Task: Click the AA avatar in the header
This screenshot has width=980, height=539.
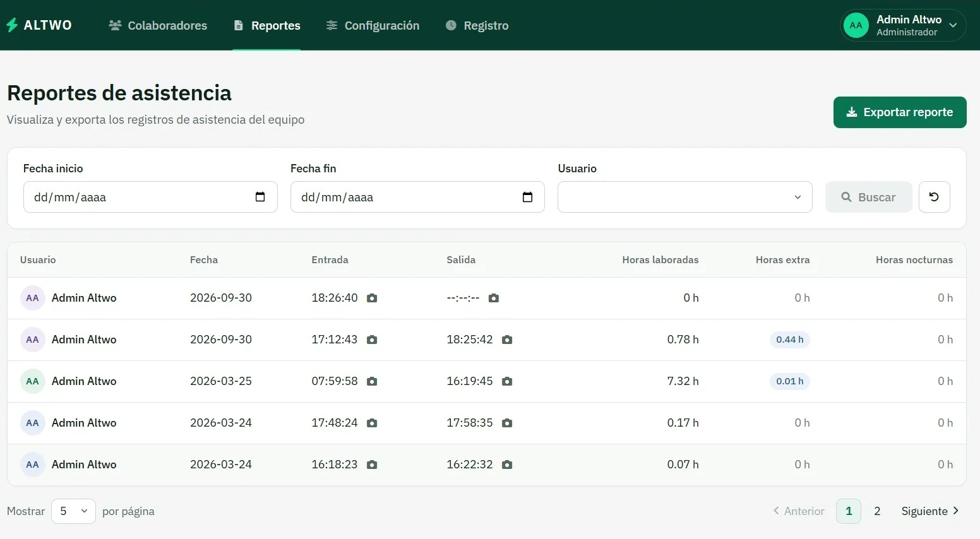Action: (856, 25)
